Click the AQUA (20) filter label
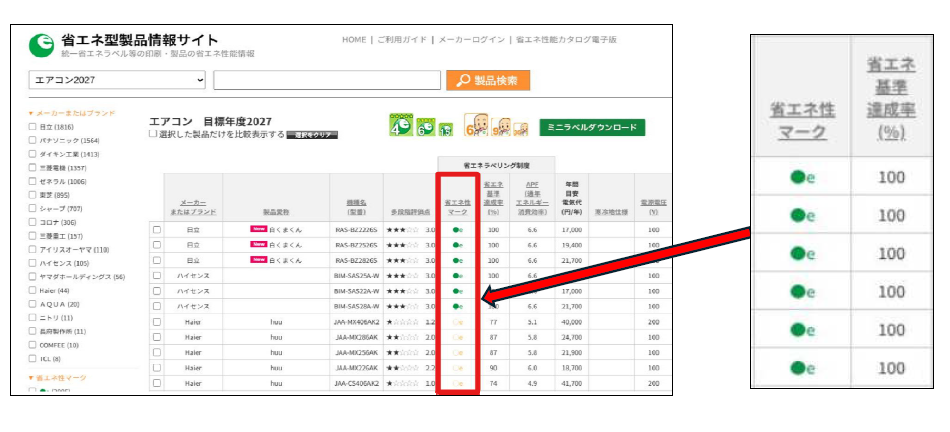 pos(59,304)
